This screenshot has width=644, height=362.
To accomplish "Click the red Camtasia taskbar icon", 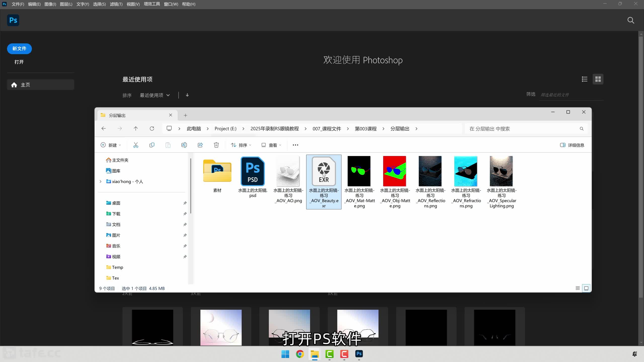I will (x=344, y=354).
